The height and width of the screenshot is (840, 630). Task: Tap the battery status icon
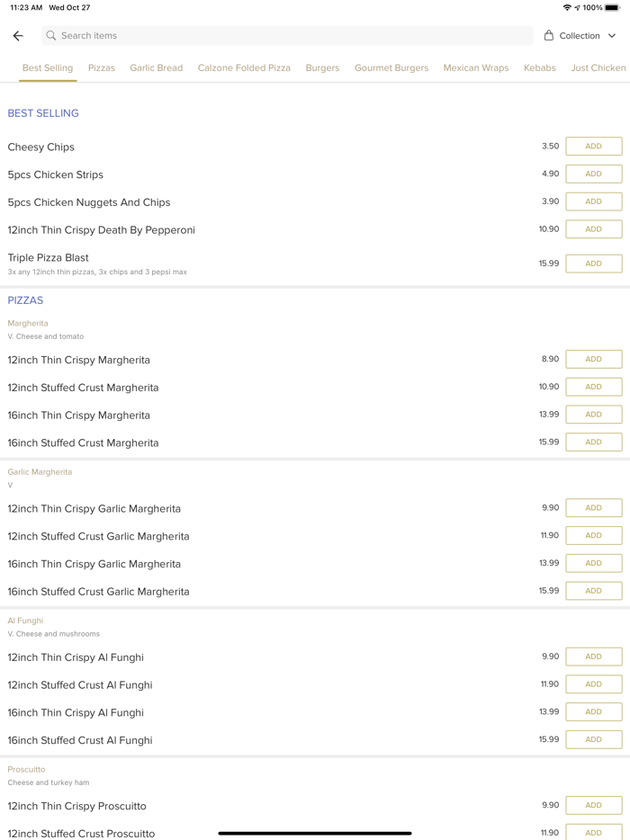point(612,7)
